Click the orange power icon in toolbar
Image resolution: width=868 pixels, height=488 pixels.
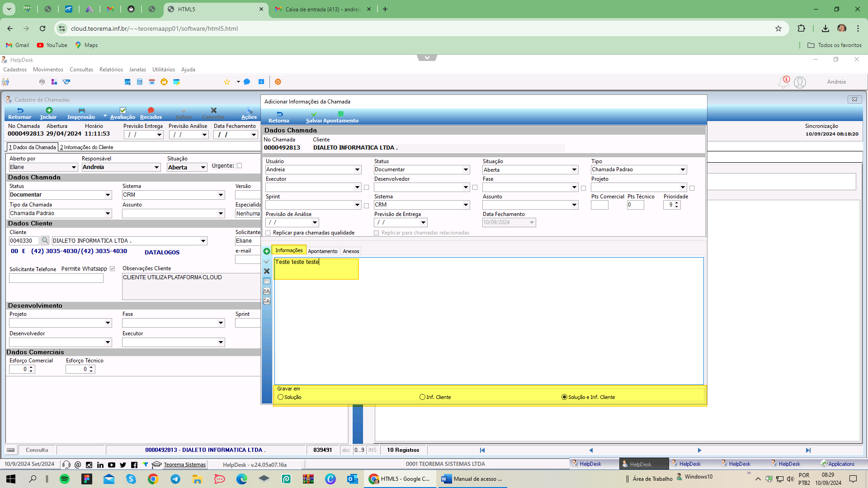tap(278, 82)
